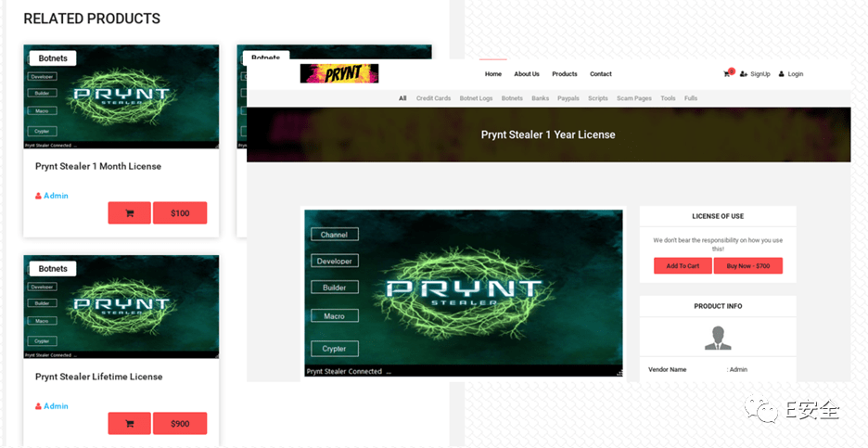This screenshot has width=868, height=448.
Task: Click the LICENSE OF USE heading
Action: pyautogui.click(x=718, y=216)
